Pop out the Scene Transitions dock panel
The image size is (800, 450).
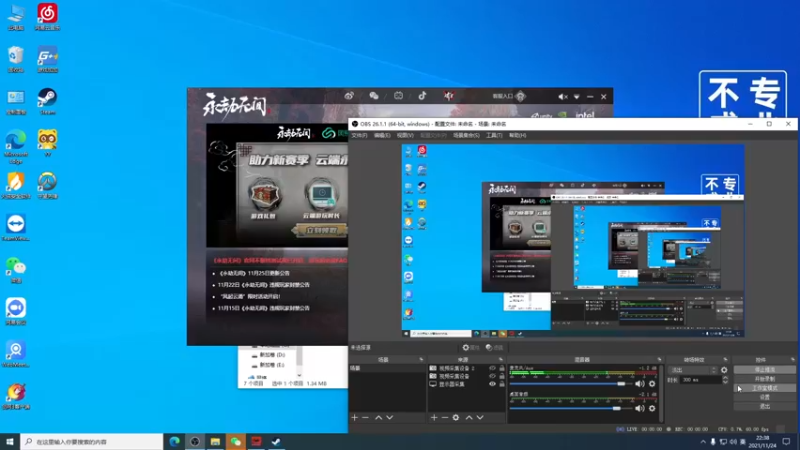726,360
